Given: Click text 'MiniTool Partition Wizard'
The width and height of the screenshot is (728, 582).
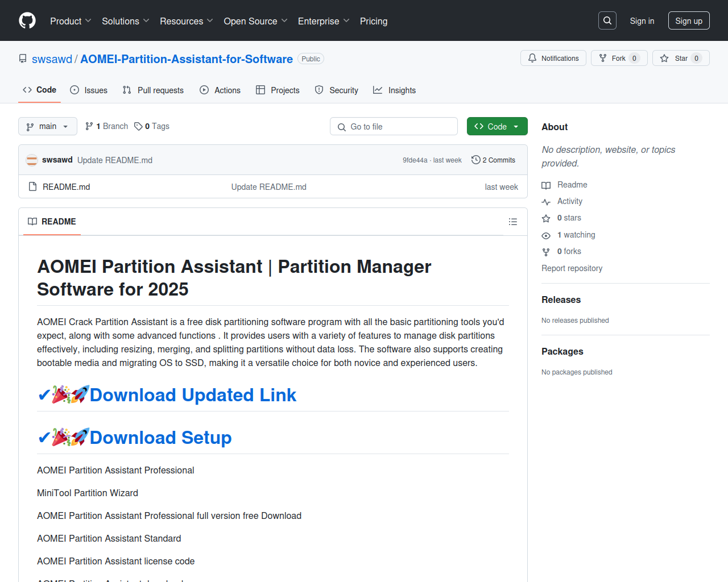Looking at the screenshot, I should [88, 493].
